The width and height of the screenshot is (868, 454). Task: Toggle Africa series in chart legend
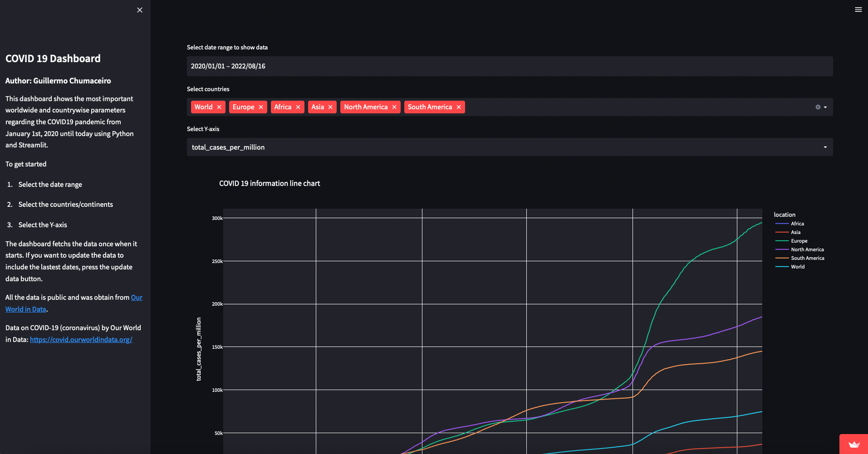(x=797, y=224)
